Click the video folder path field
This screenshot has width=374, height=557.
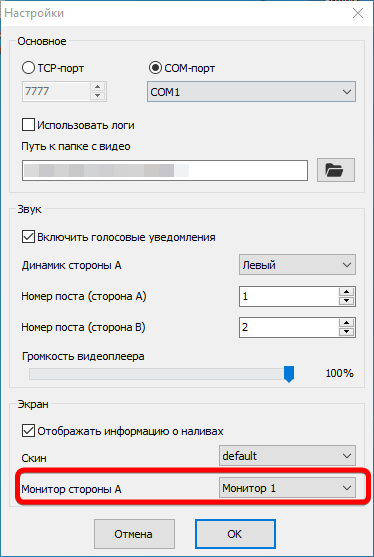pos(165,171)
